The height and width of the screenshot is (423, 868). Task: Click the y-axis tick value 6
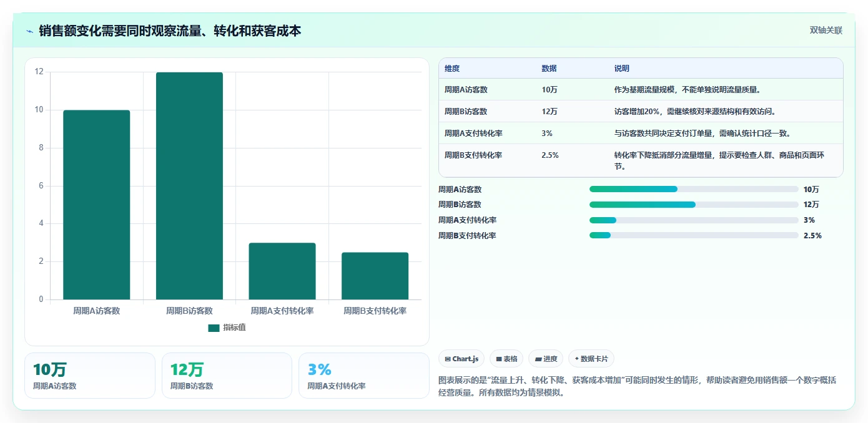[41, 186]
